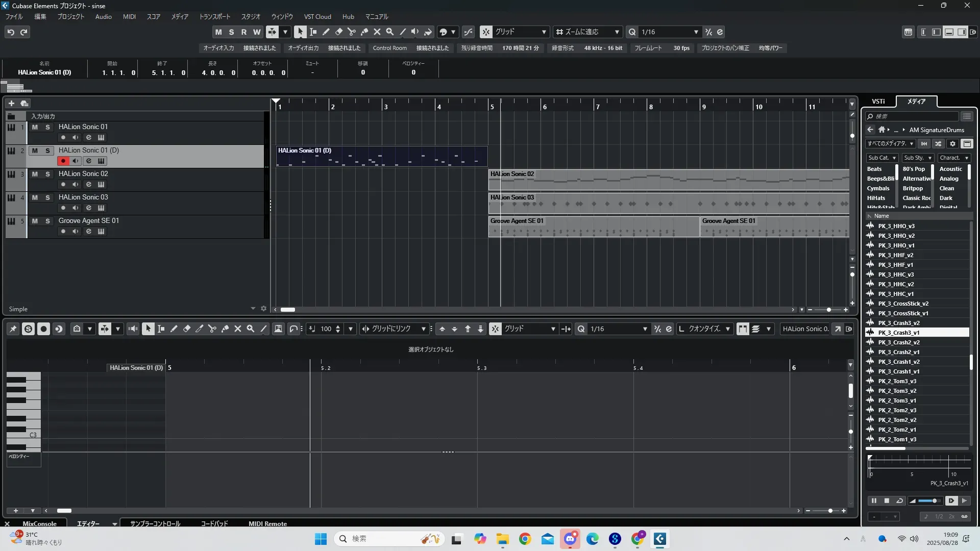This screenshot has height=551, width=980.
Task: Select the Eraser tool in main toolbar
Action: (338, 32)
